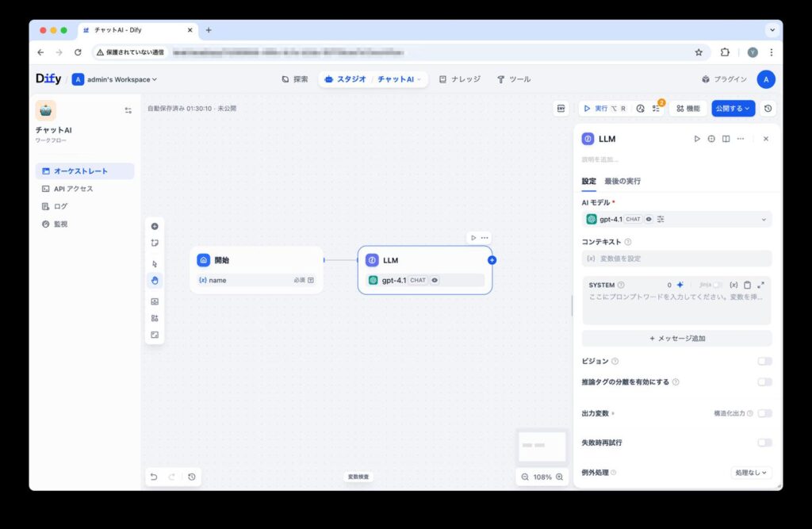
Task: Turn on the Jinja toggle in SYSTEM block
Action: point(717,285)
